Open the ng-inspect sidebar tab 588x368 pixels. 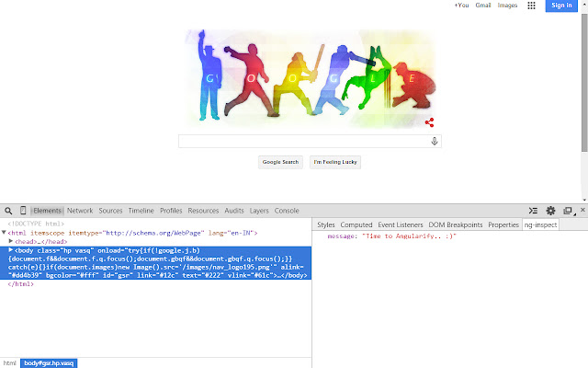541,224
